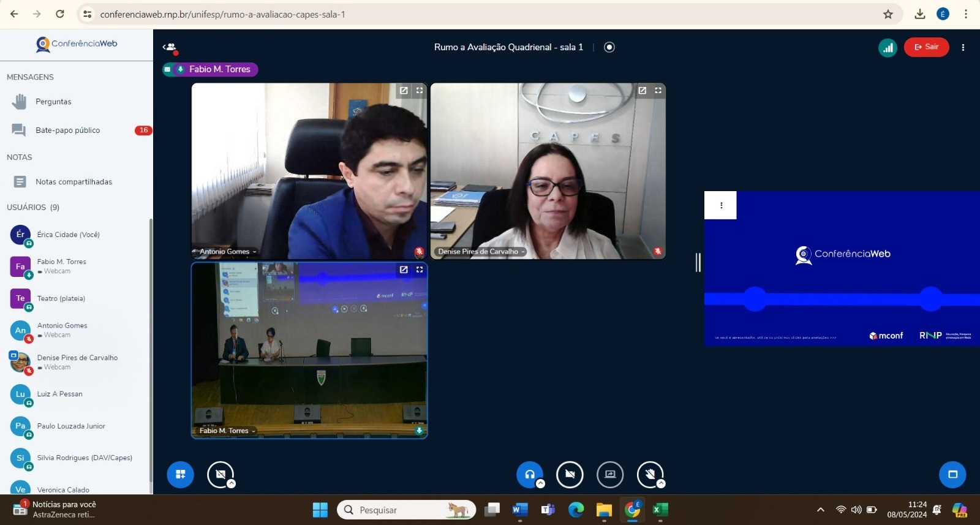Pop out Fabio M. Torres video
The image size is (980, 525).
[404, 270]
